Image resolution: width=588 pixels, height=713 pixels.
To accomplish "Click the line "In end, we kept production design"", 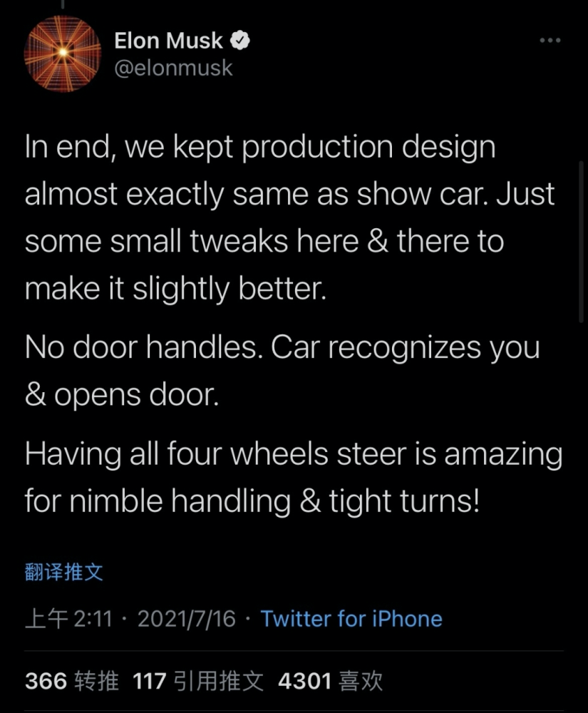I will [x=259, y=149].
